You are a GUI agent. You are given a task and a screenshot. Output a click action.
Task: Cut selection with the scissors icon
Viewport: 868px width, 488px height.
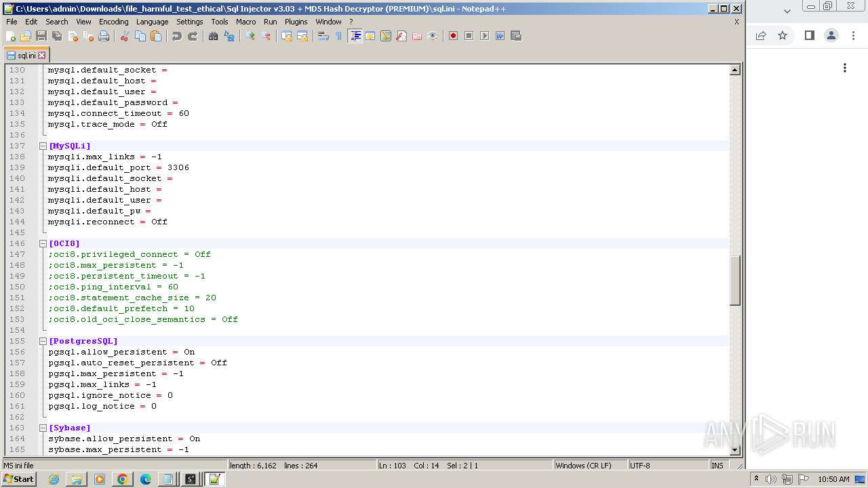coord(125,36)
